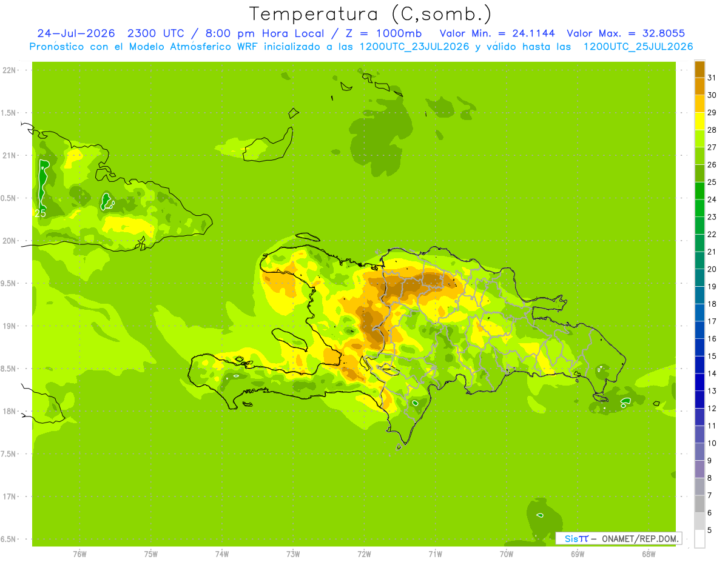Click the green color bar segment between 24 and 25
The image size is (728, 562).
click(x=699, y=191)
